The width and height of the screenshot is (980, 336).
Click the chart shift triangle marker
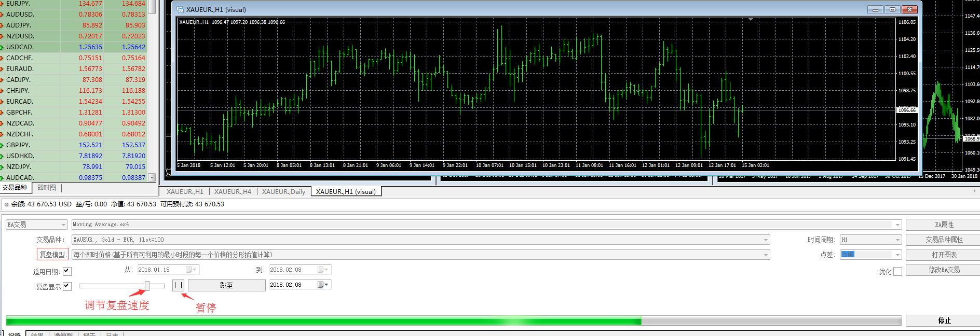(x=751, y=19)
